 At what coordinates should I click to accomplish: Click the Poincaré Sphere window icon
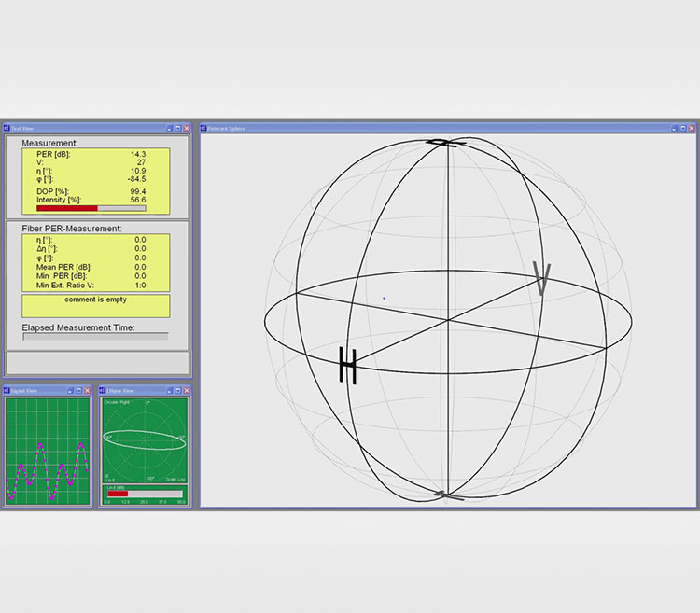[204, 128]
